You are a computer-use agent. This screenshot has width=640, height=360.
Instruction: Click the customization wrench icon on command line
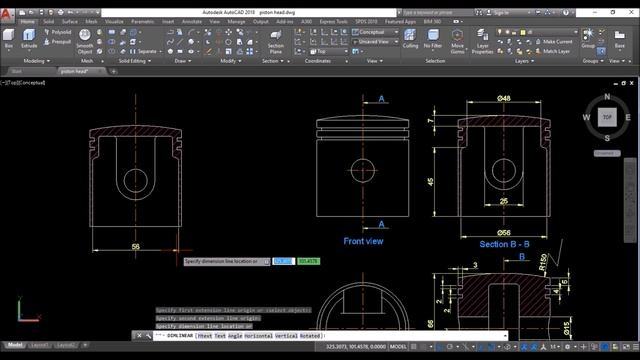click(x=148, y=336)
